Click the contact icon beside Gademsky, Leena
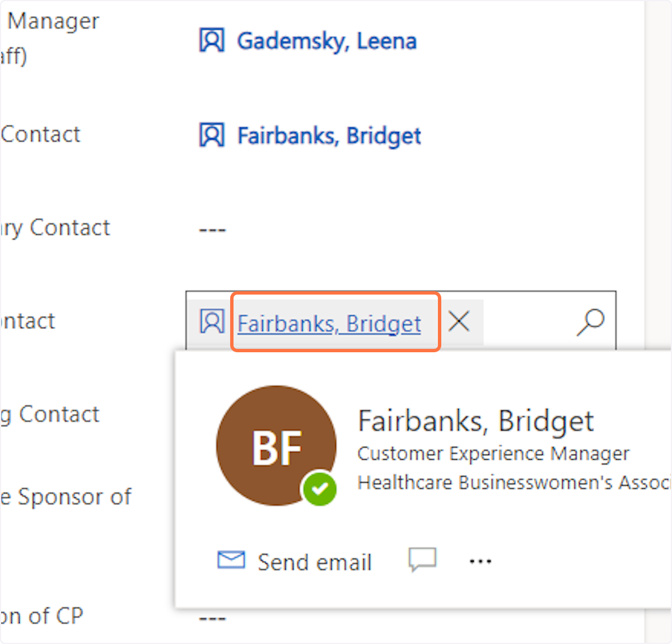Image resolution: width=672 pixels, height=644 pixels. pyautogui.click(x=212, y=40)
